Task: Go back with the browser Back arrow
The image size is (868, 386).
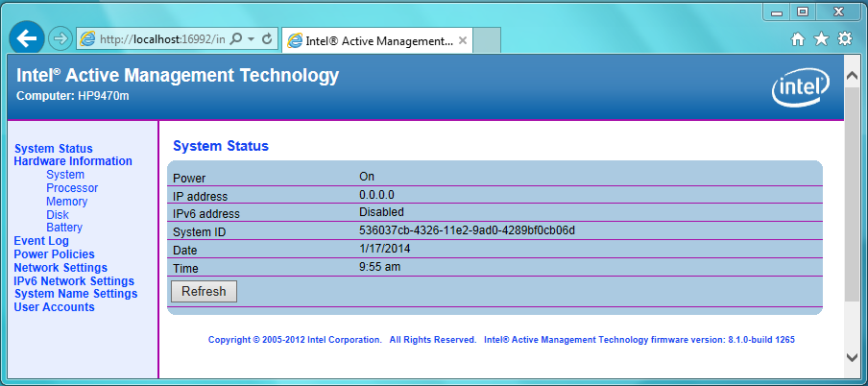Action: pos(27,37)
